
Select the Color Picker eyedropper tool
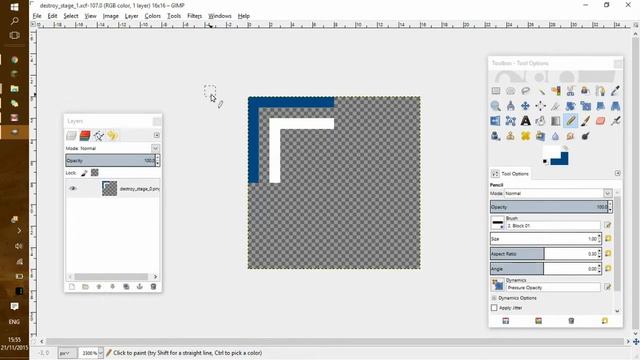(x=616, y=91)
